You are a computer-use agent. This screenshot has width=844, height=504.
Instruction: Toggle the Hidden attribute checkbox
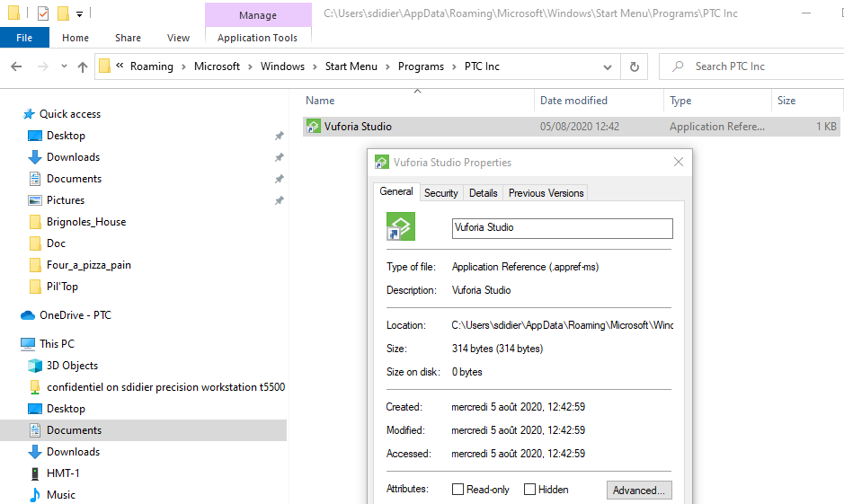tap(529, 489)
